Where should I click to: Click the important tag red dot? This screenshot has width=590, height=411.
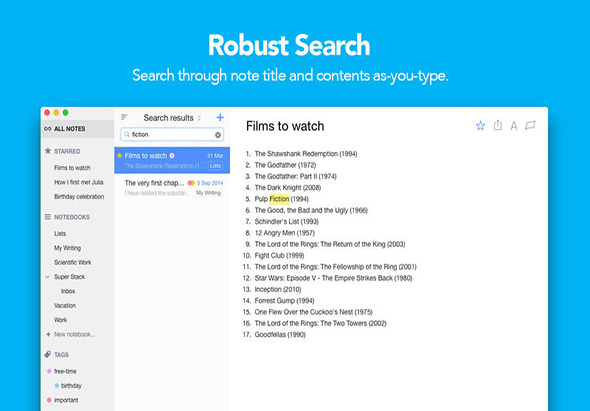click(x=49, y=400)
